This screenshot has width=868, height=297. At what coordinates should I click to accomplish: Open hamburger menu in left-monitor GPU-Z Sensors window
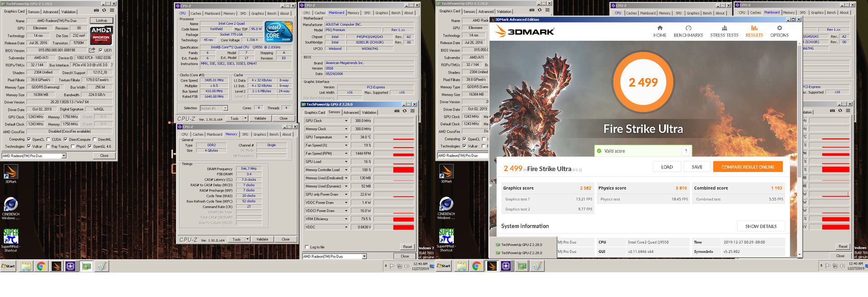coord(413,111)
